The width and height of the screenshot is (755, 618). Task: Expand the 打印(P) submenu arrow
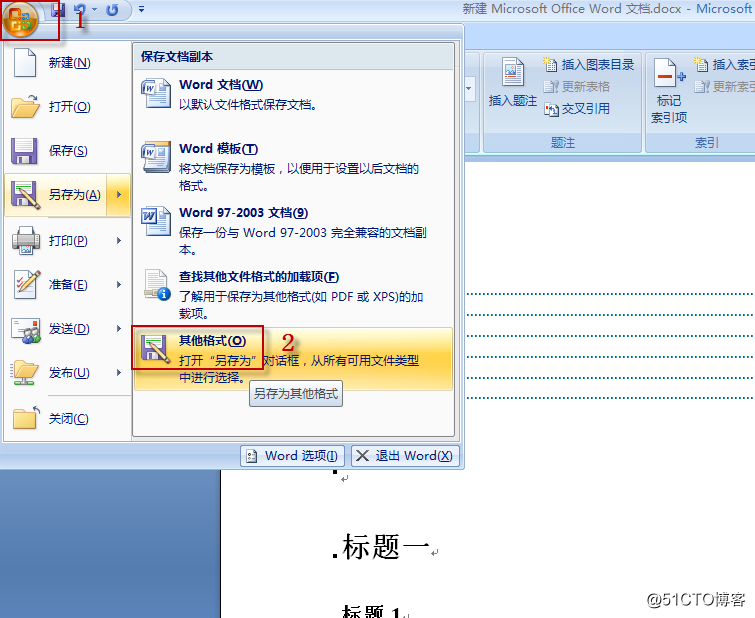(118, 240)
